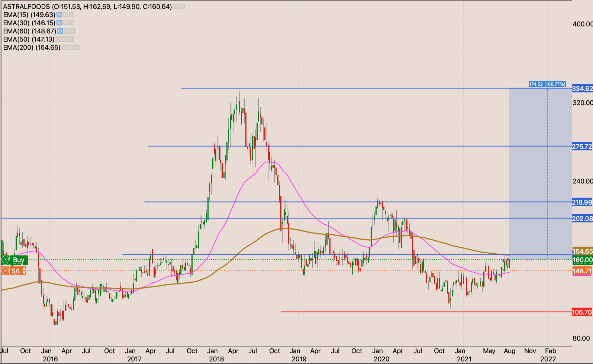Cancel the Buy order via circled X
This screenshot has height=364, width=593.
pos(5,260)
